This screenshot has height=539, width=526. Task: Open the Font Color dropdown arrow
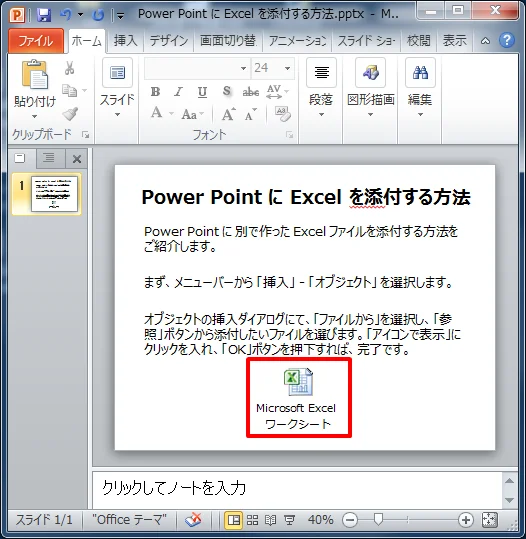tap(171, 113)
